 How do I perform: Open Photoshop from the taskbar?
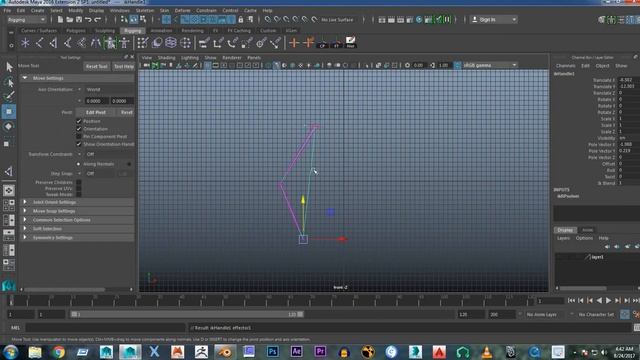(273, 352)
